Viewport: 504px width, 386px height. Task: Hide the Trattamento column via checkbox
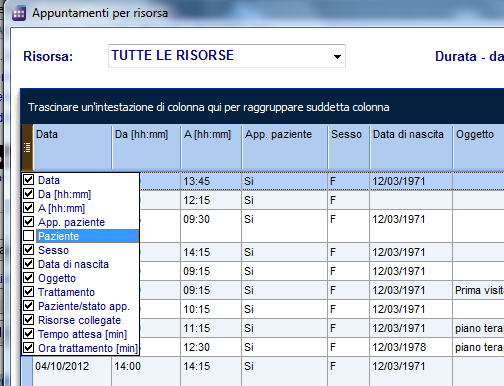click(x=29, y=292)
